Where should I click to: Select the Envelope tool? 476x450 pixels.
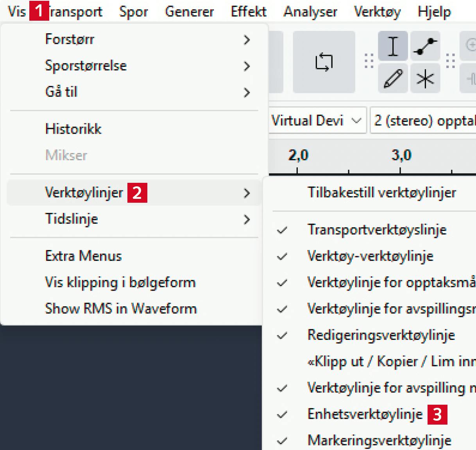(425, 46)
